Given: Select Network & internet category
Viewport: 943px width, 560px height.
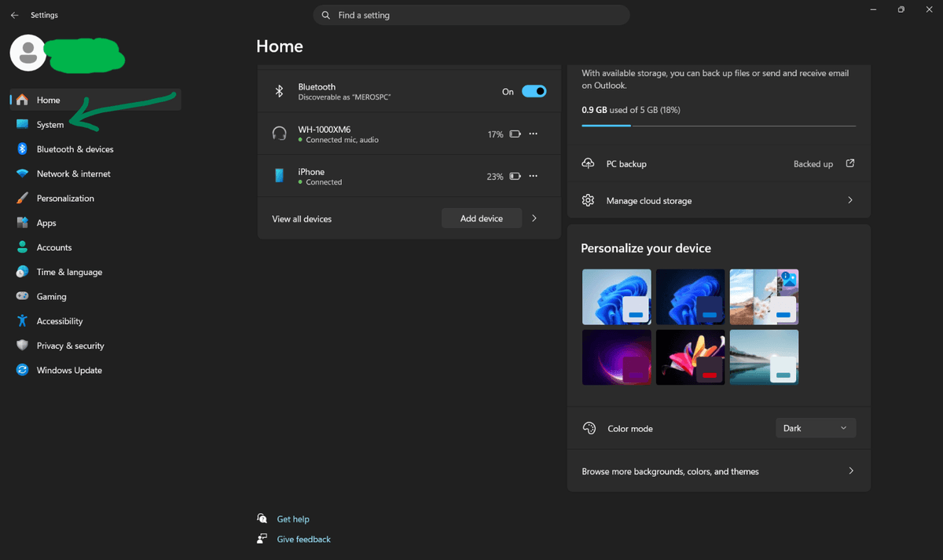Looking at the screenshot, I should 96,174.
